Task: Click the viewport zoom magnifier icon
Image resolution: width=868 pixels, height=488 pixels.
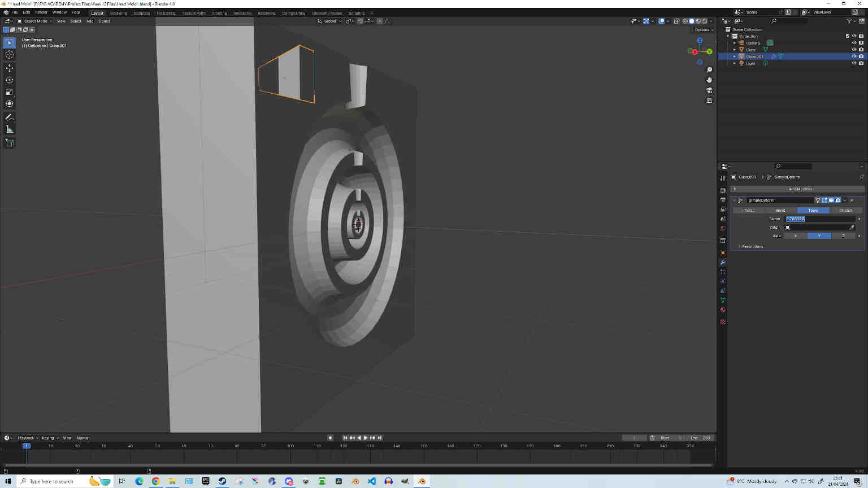Action: click(709, 70)
